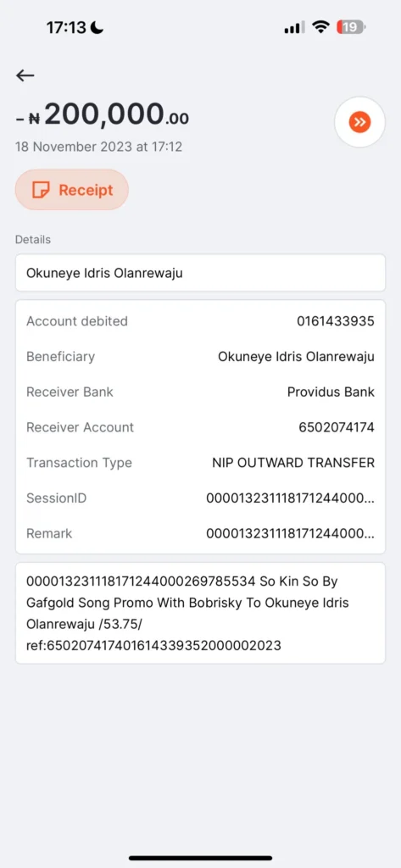
Task: Tap the orange double-chevron repeat button
Action: (x=360, y=122)
